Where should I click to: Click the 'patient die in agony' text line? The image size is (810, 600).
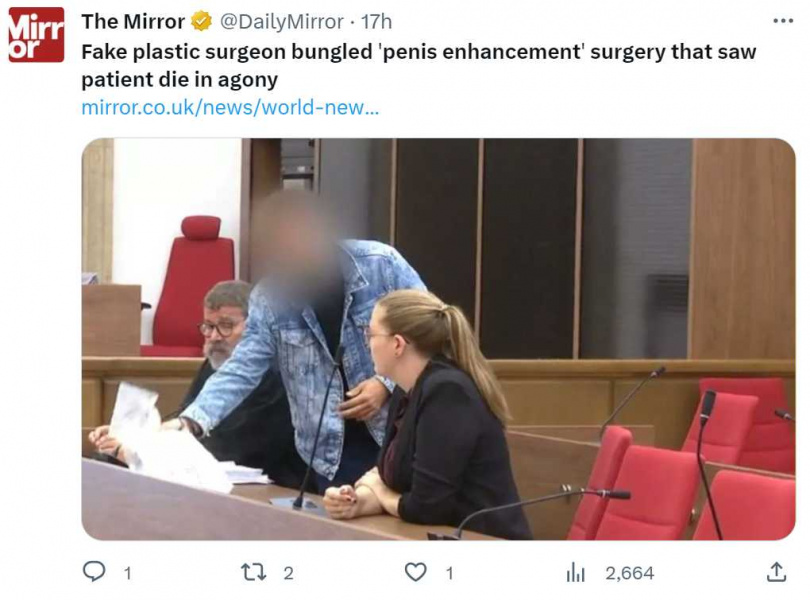[179, 79]
